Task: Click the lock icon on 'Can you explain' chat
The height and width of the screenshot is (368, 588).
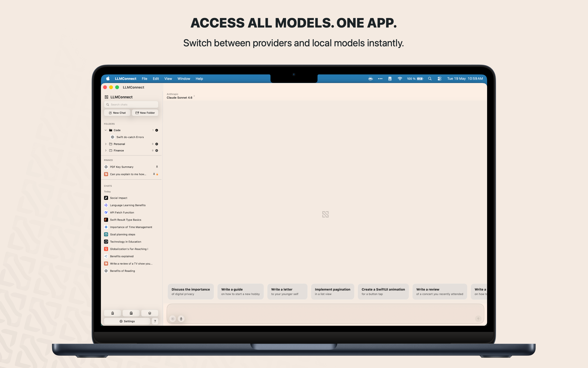Action: (x=157, y=174)
